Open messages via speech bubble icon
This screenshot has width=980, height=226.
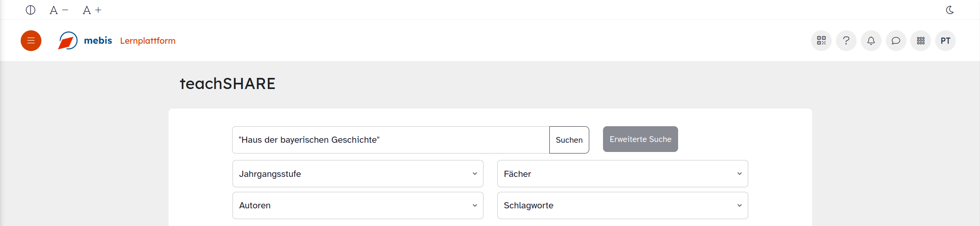896,41
